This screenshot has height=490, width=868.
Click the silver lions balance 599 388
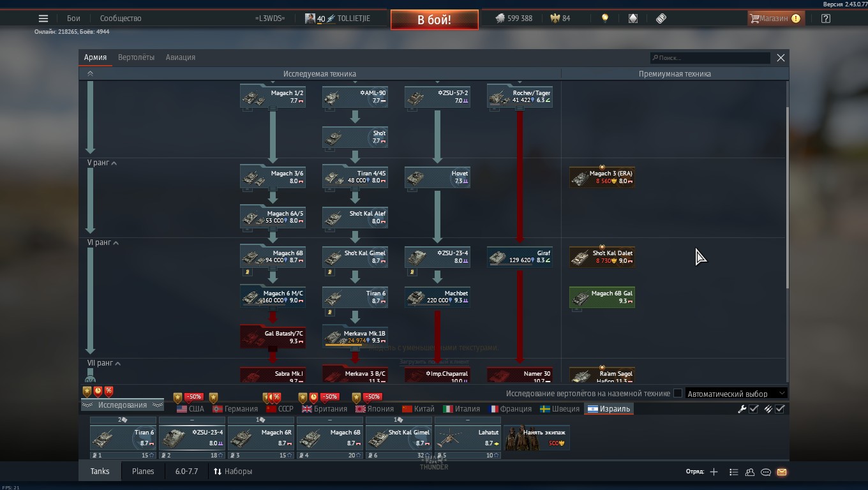pyautogui.click(x=514, y=19)
